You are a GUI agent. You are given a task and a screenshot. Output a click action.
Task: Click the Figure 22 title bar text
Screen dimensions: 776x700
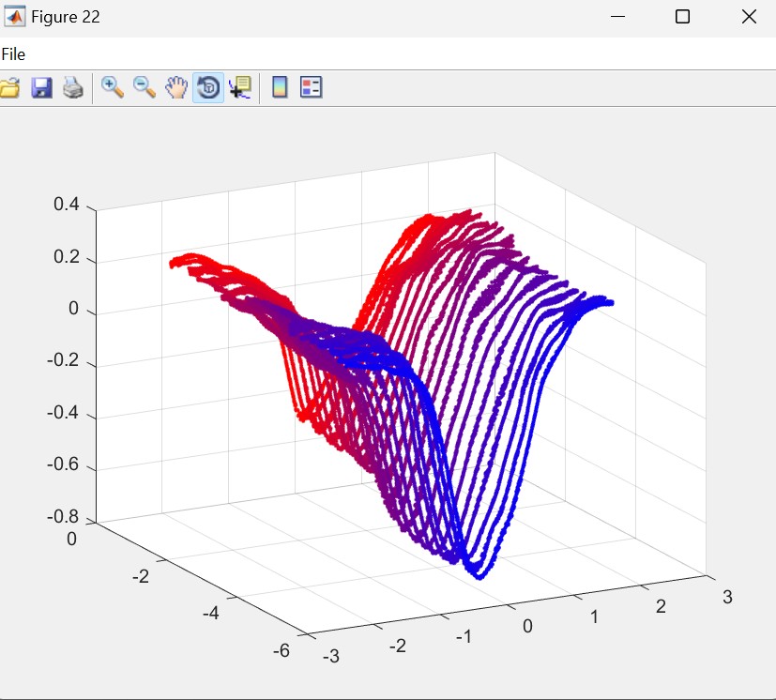66,17
